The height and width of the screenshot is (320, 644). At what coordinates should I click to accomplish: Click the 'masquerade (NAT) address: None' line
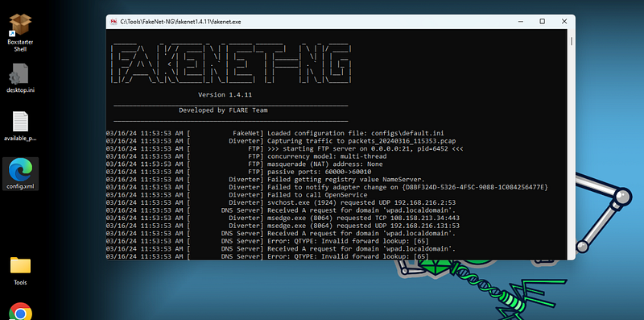pos(245,164)
